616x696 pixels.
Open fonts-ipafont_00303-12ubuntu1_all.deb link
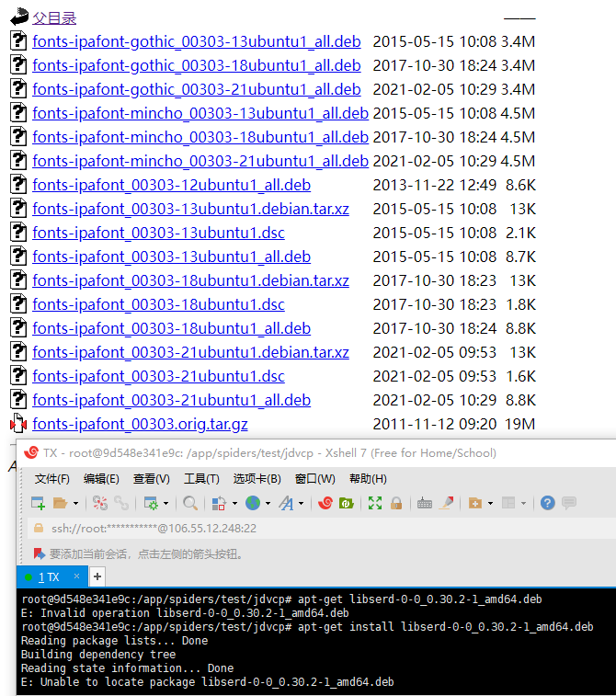[x=171, y=185]
